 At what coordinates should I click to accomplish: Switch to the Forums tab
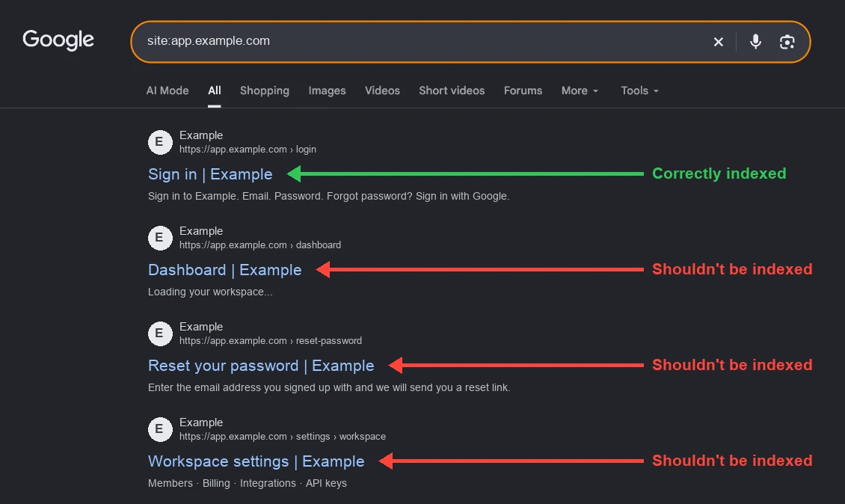523,90
